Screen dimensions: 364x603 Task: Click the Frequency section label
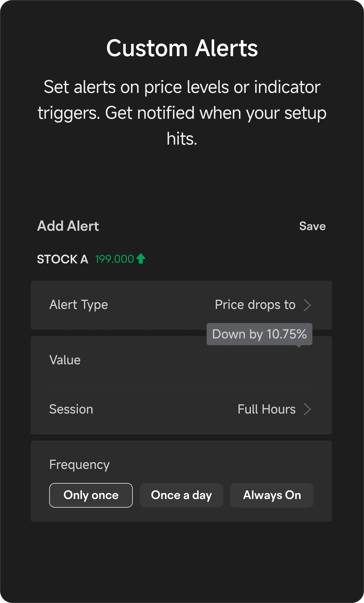point(79,465)
